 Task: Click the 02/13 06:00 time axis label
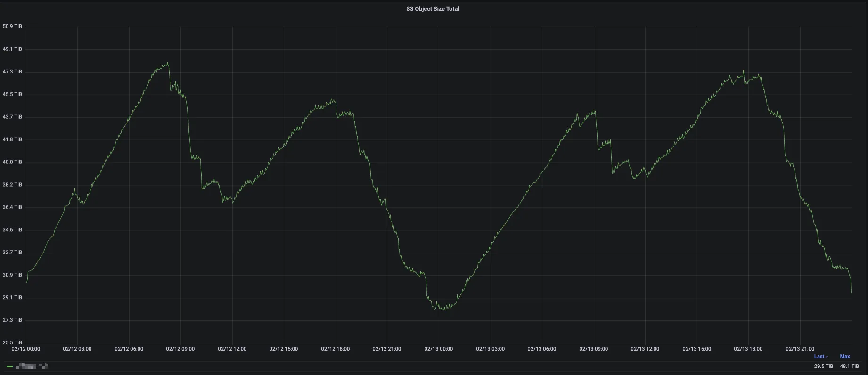[541, 349]
